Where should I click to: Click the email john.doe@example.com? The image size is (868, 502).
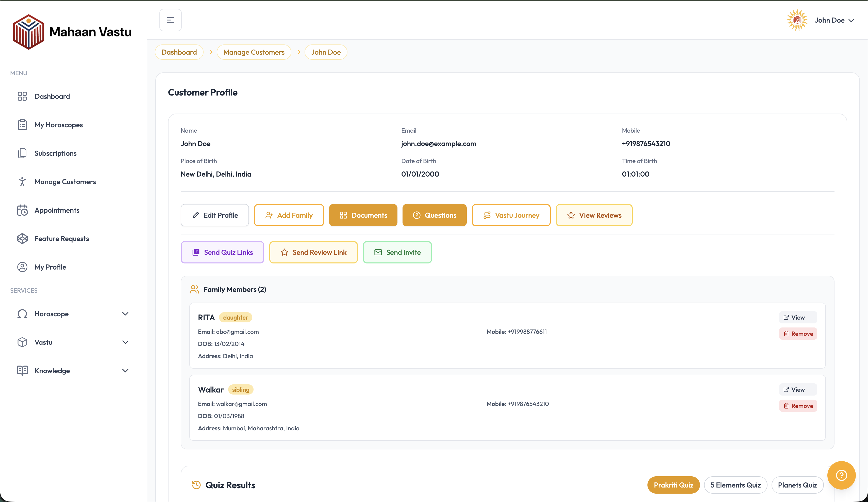point(439,144)
